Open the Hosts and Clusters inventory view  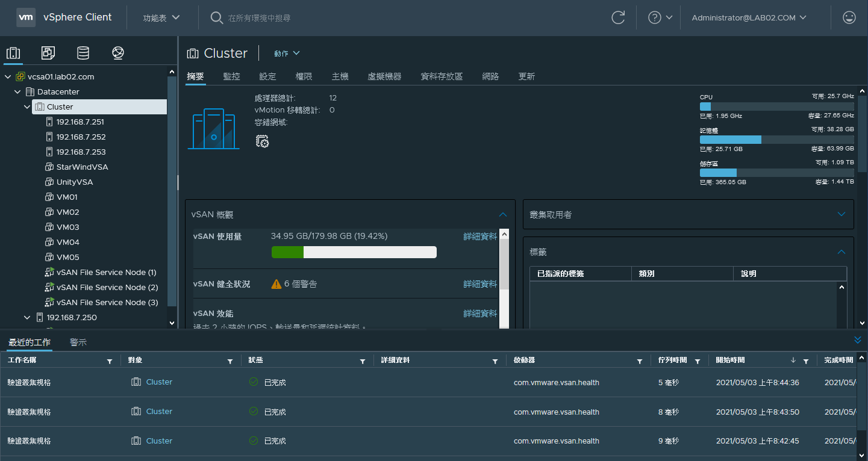click(13, 53)
